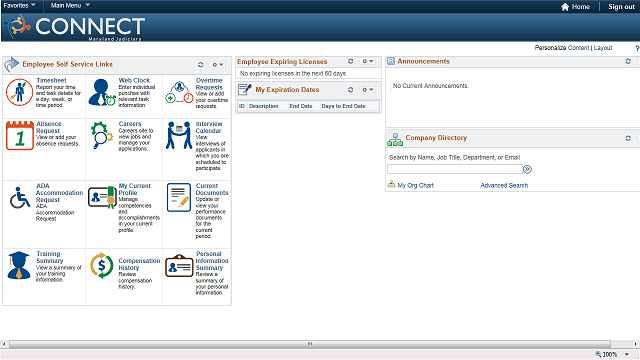Click 'No expiring licenses in the next 60 days'
Viewport: 640px width, 360px height.
293,73
